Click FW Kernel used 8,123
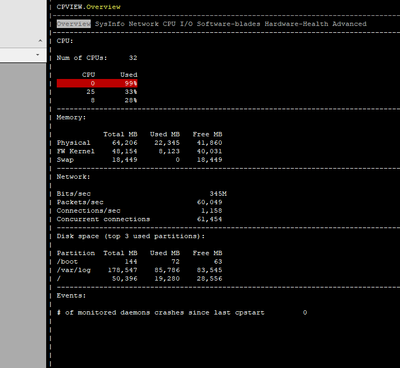This screenshot has height=368, width=400. tap(169, 151)
